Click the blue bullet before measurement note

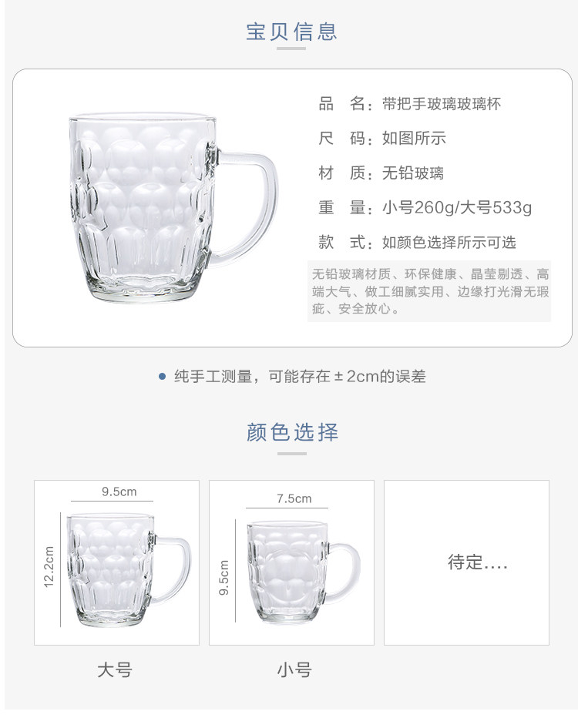[162, 377]
